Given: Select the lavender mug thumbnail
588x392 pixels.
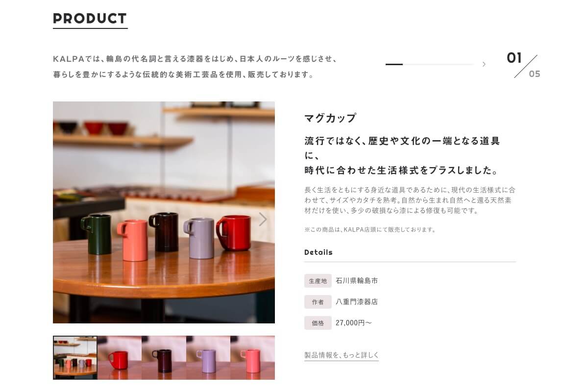Looking at the screenshot, I should (208, 358).
